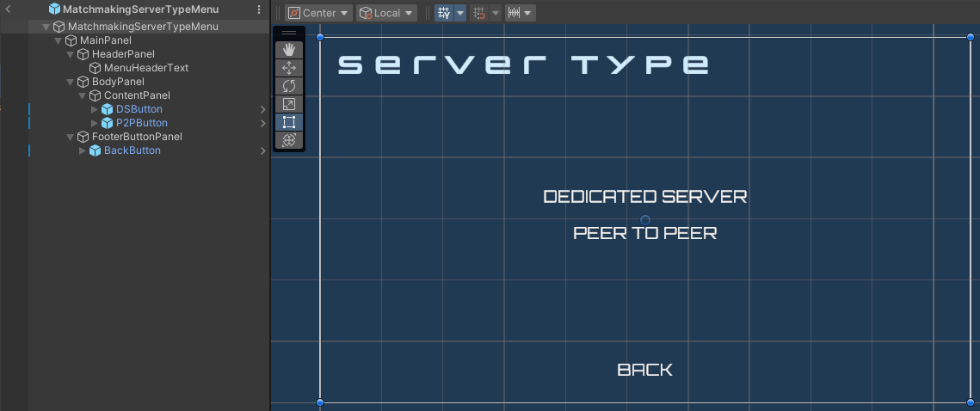Collapse the BodyPanel node
The height and width of the screenshot is (411, 980).
pyautogui.click(x=70, y=82)
